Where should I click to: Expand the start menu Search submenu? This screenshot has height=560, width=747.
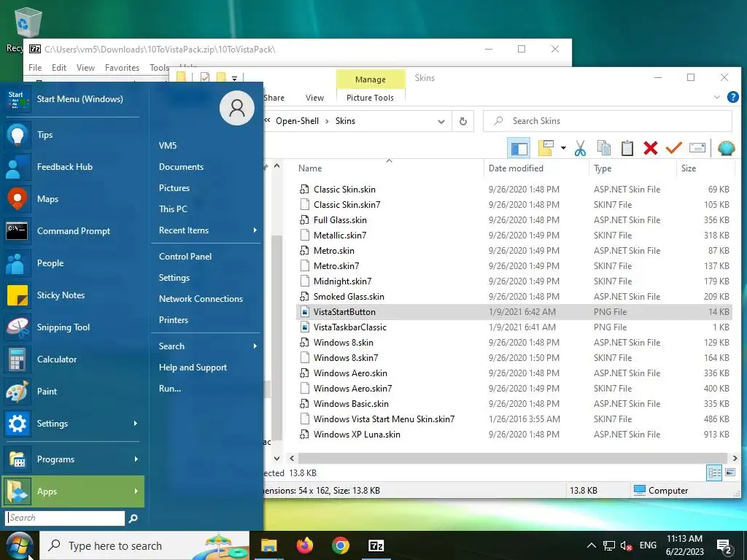coord(206,346)
